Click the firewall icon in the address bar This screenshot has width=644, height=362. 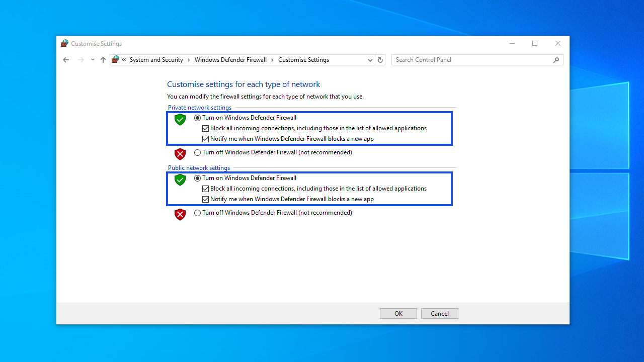pos(116,59)
